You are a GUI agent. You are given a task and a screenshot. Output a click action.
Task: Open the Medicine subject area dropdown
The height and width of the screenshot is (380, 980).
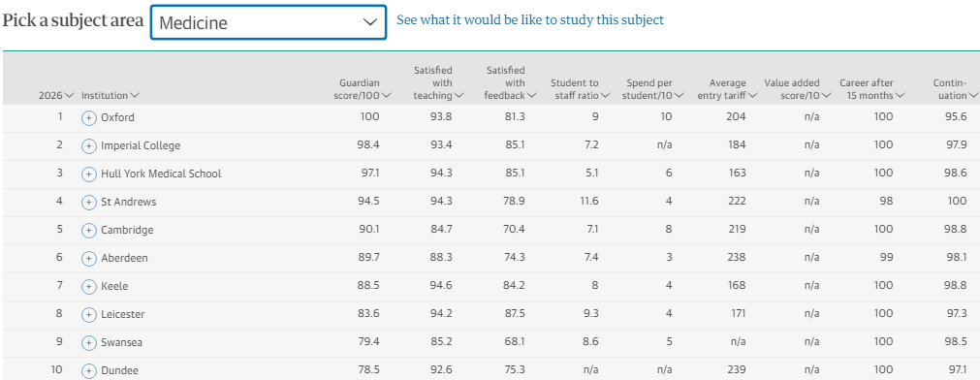[x=269, y=22]
